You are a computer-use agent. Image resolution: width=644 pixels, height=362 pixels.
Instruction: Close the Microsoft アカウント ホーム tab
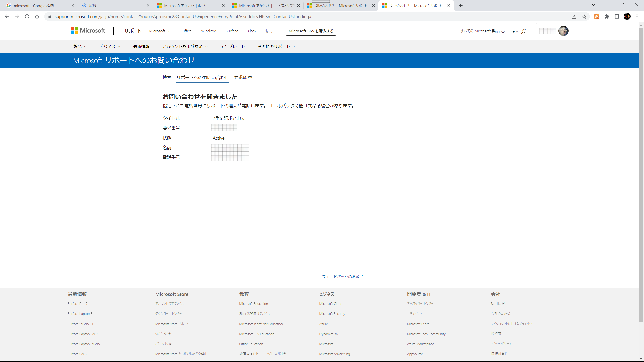[223, 5]
